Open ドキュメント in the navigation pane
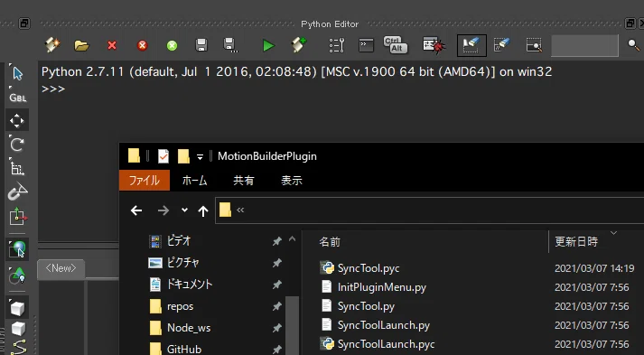Image resolution: width=644 pixels, height=355 pixels. (190, 285)
